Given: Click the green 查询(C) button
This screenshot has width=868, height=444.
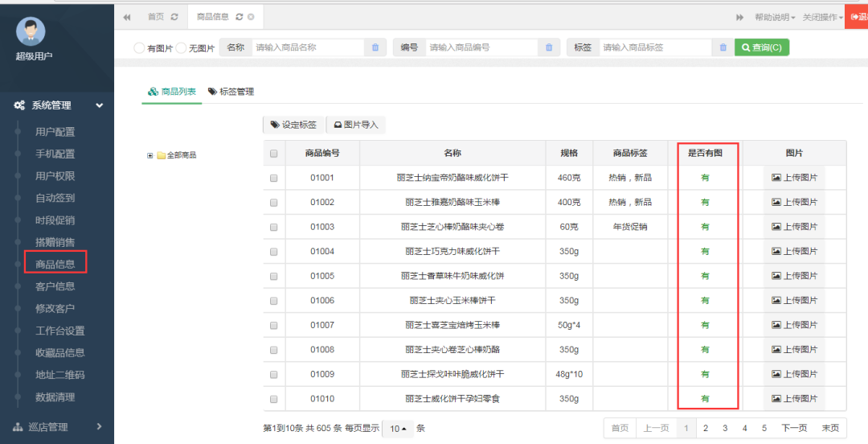Looking at the screenshot, I should click(762, 47).
